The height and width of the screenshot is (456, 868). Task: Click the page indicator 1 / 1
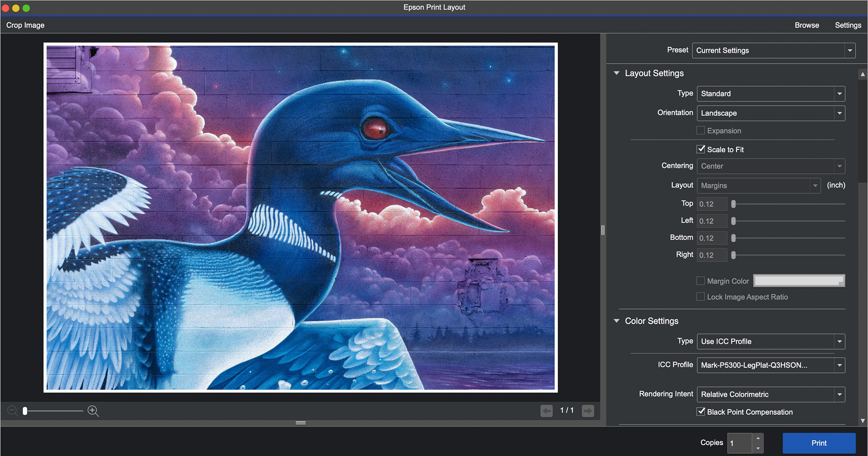pyautogui.click(x=567, y=410)
